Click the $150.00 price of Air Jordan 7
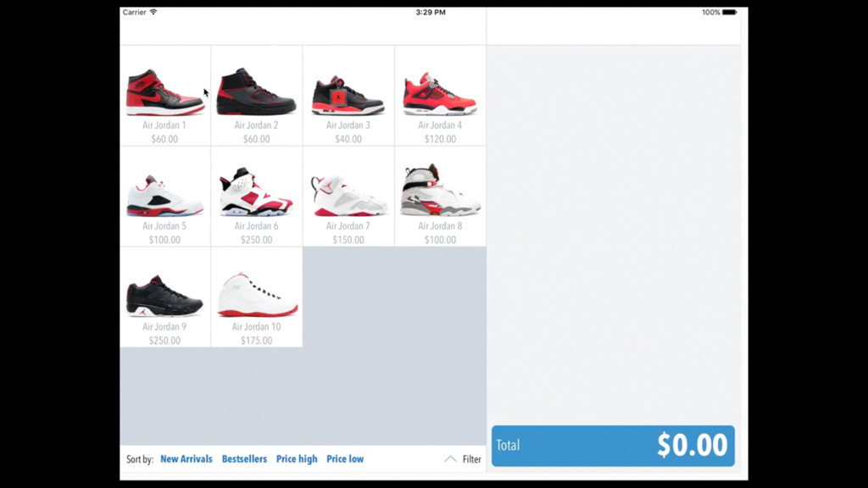868x488 pixels. tap(348, 240)
